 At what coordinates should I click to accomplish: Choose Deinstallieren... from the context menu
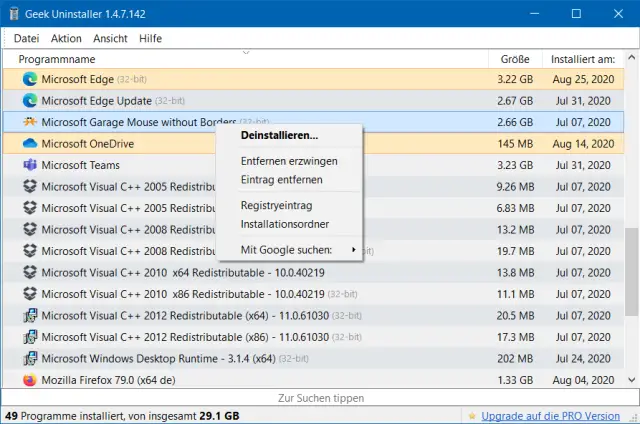click(x=279, y=135)
